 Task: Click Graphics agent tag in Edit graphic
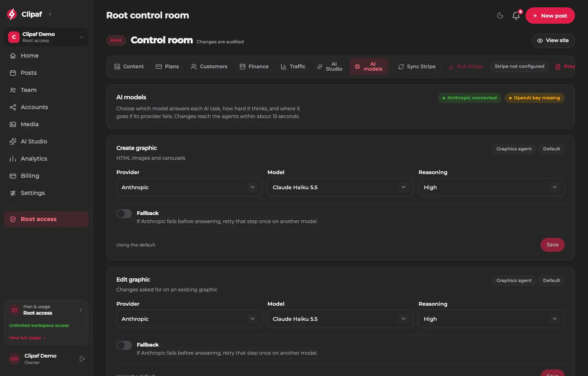(514, 280)
